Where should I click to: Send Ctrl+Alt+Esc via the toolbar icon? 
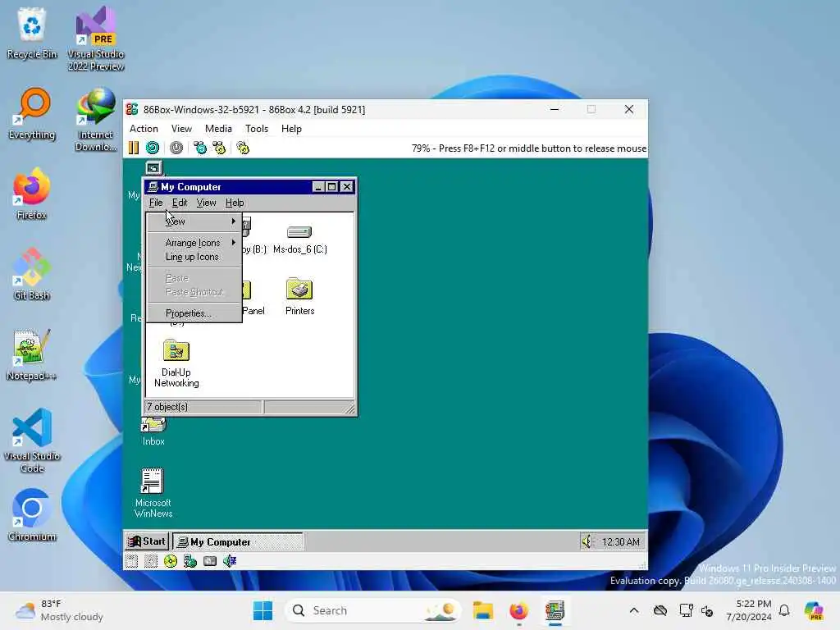[x=219, y=148]
